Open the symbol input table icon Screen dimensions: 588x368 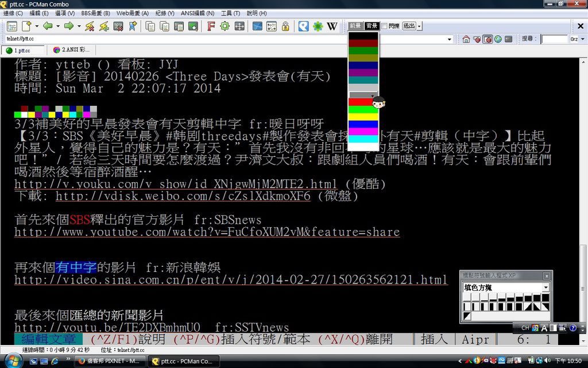272,26
